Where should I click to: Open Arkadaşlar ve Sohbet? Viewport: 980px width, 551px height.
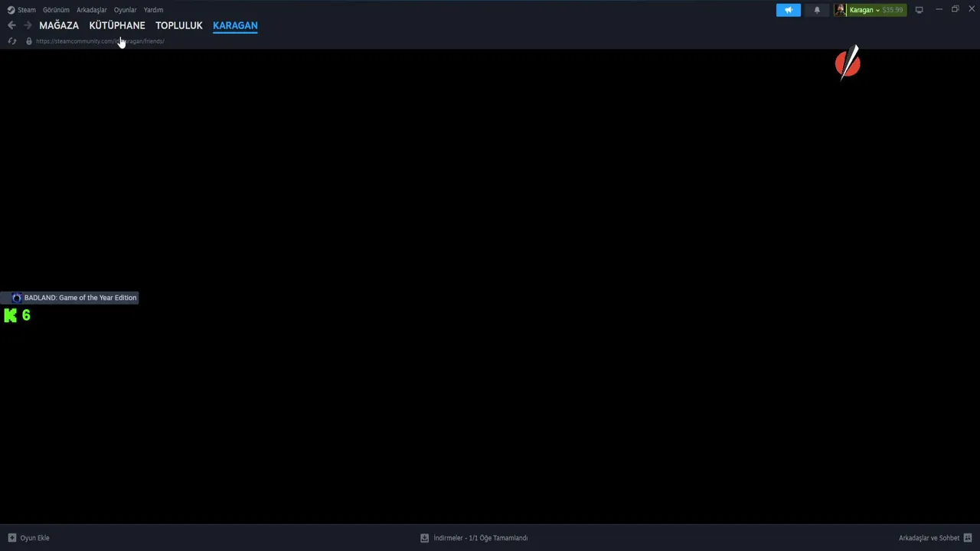[929, 538]
